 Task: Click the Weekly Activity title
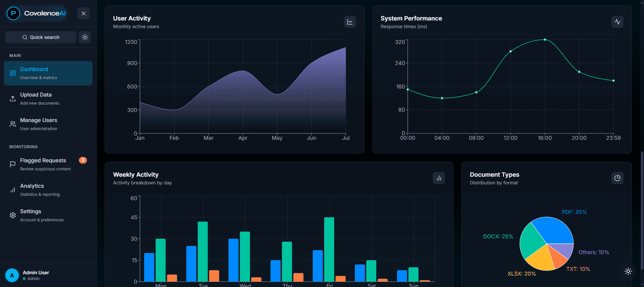click(x=136, y=175)
